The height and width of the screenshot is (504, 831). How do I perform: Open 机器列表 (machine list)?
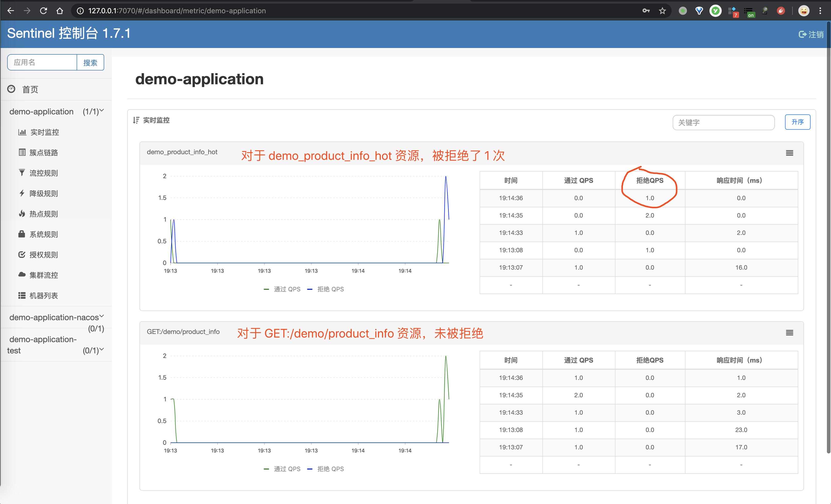(x=43, y=295)
